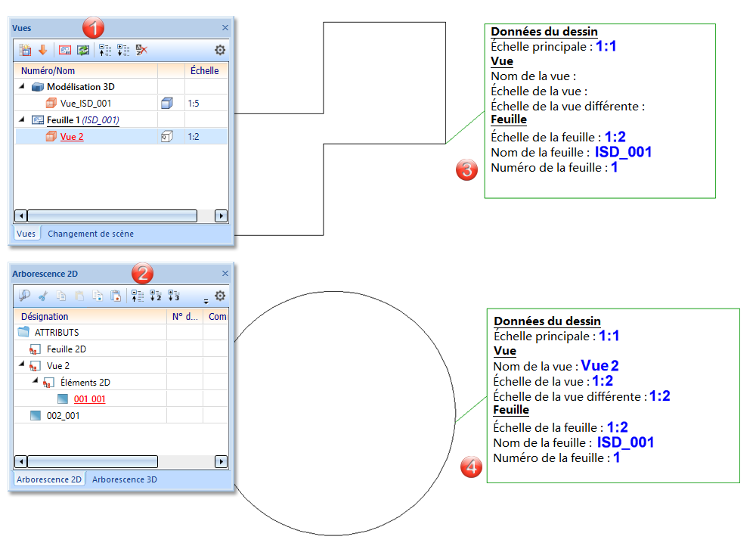Collapse the Modélisation 3D tree node
Viewport: 756px width, 549px height.
[22, 86]
